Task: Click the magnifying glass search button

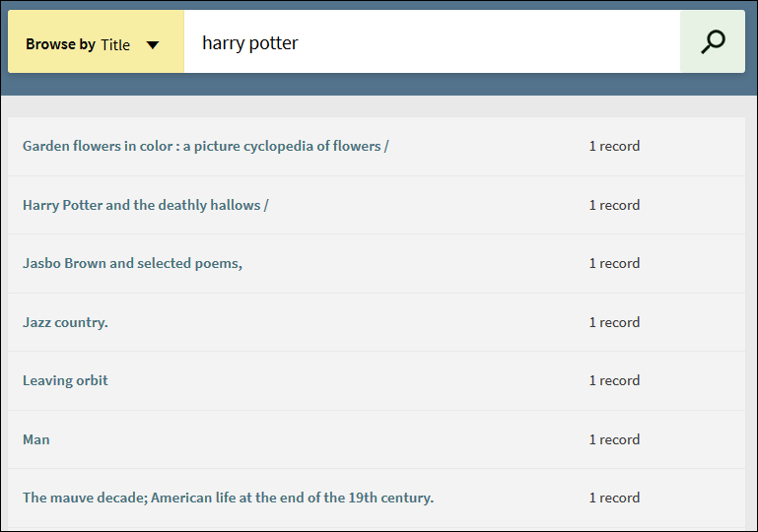Action: click(x=712, y=42)
